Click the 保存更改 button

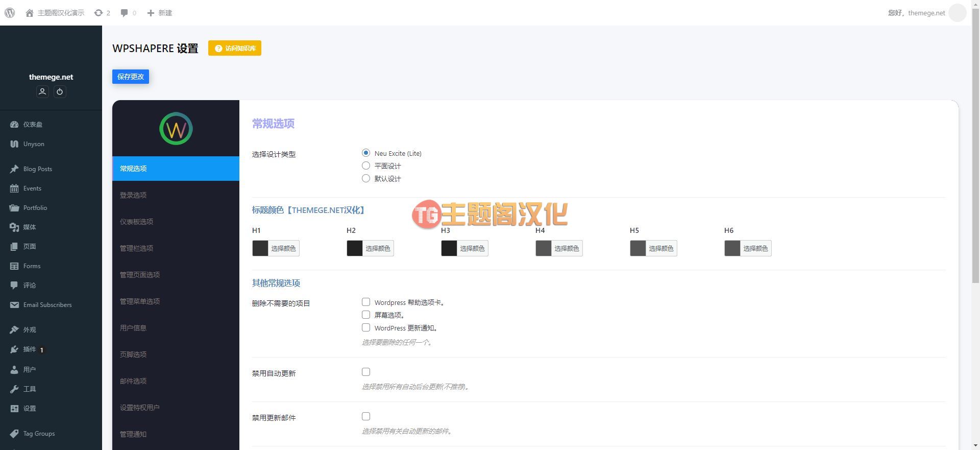tap(131, 77)
